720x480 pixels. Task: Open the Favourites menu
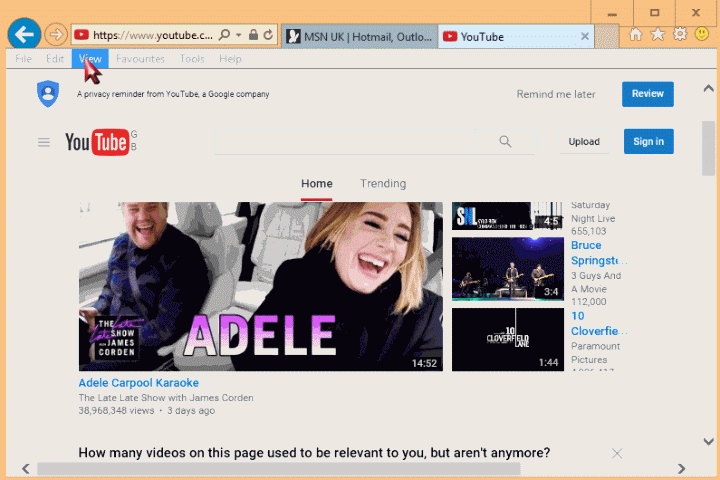coord(141,59)
